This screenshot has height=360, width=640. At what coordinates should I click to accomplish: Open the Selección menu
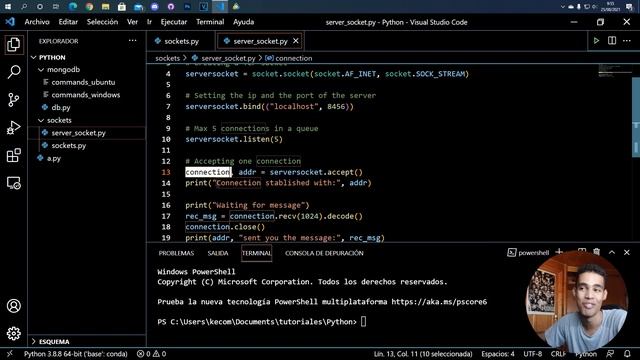pos(102,22)
